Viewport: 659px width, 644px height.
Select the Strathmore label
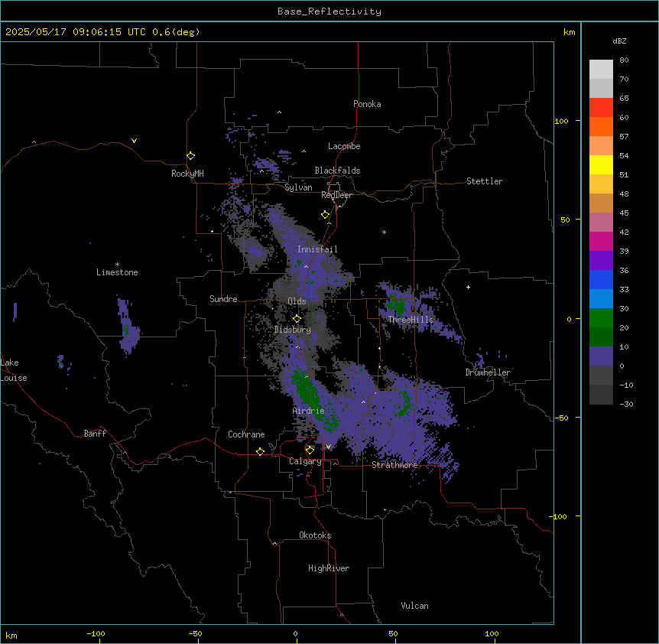394,465
